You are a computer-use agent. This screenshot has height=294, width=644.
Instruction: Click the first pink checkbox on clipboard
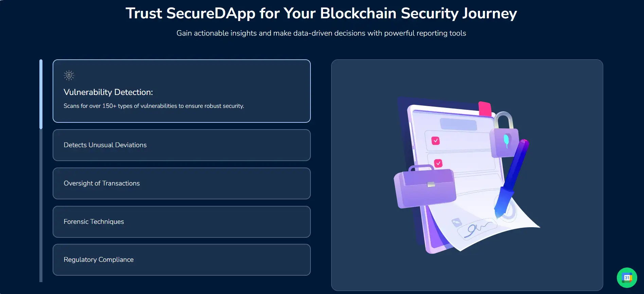coord(435,140)
